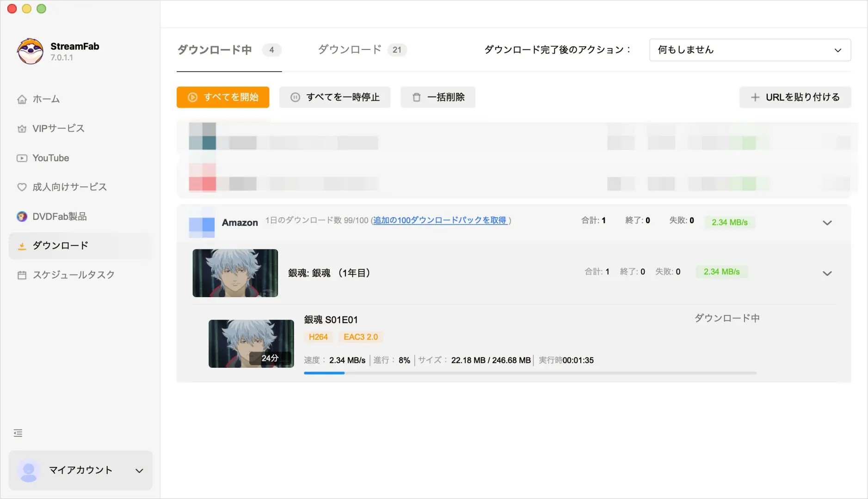868x499 pixels.
Task: Open 追加の100ダウンロードパックを取得 link
Action: (440, 220)
